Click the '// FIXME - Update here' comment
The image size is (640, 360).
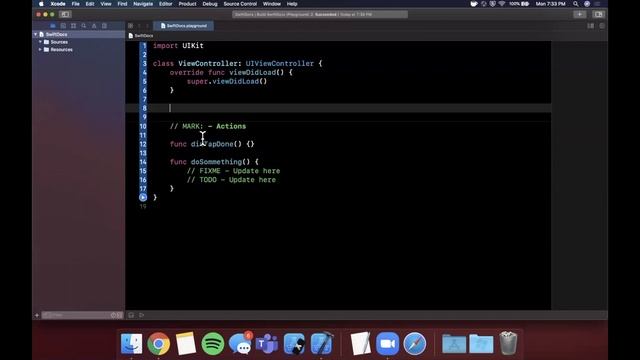tap(233, 171)
